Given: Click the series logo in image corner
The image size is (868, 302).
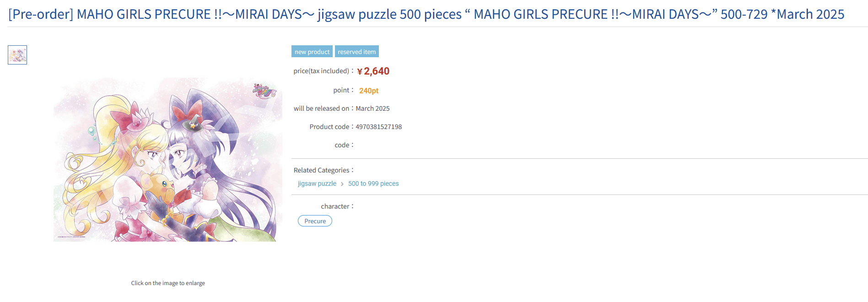Looking at the screenshot, I should click(265, 91).
